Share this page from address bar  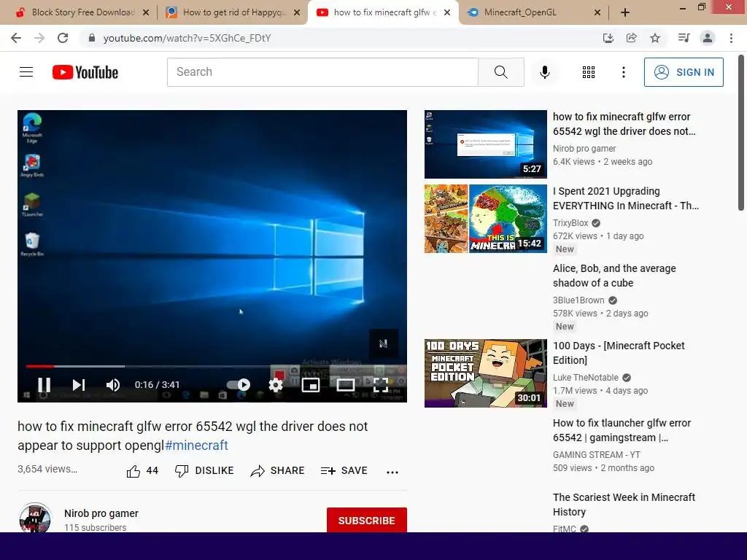click(x=631, y=38)
